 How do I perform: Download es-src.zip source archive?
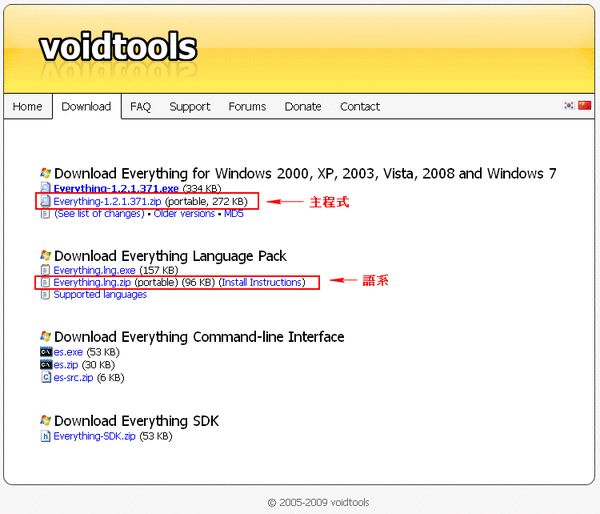(x=73, y=378)
